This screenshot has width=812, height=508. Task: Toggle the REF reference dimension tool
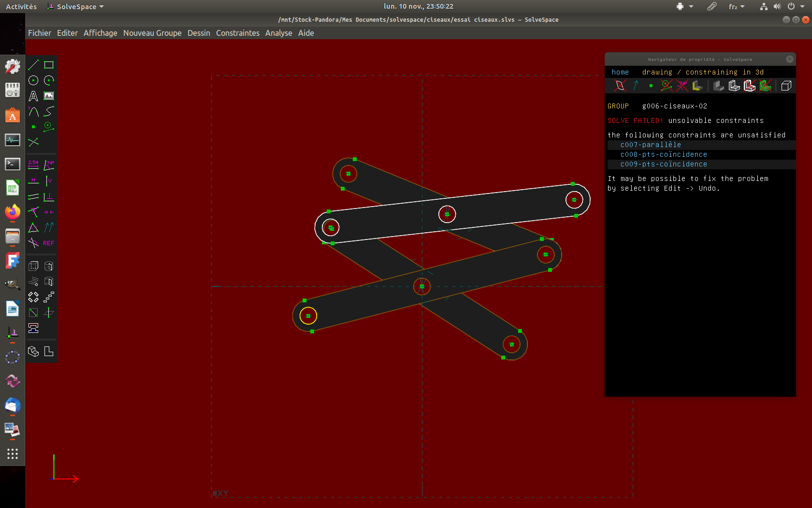[x=49, y=243]
